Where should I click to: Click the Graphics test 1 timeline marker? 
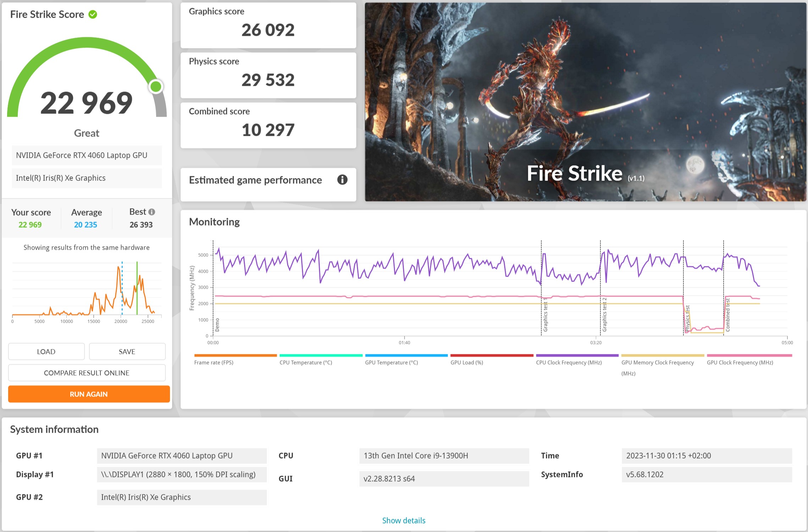point(545,315)
